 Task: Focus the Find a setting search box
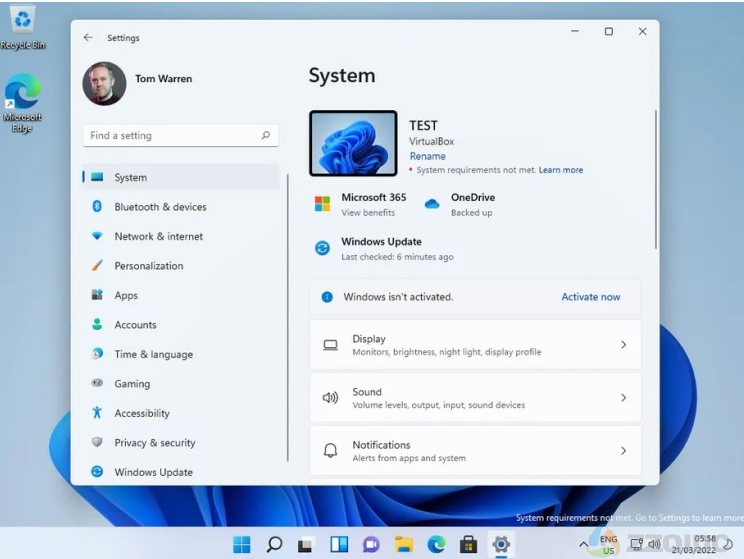coord(180,136)
